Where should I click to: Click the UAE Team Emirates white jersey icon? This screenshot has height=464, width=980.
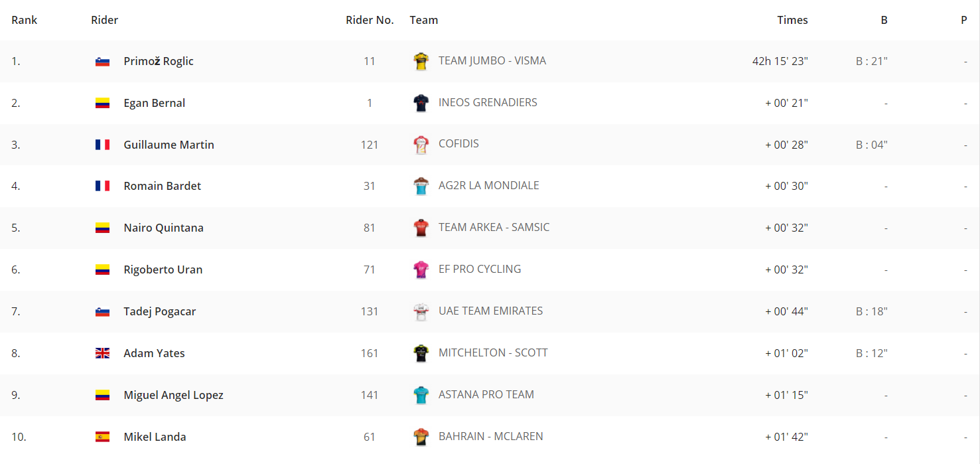tap(421, 312)
